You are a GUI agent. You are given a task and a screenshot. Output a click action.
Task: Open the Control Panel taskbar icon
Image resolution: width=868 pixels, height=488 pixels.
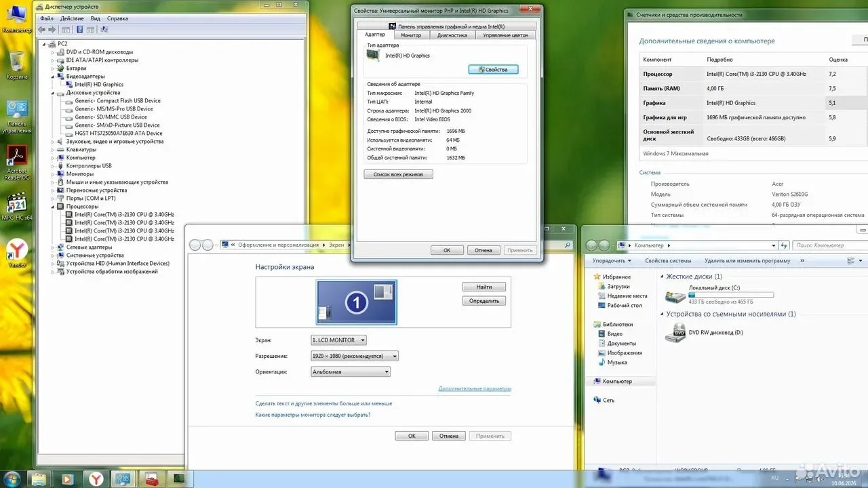pos(124,479)
